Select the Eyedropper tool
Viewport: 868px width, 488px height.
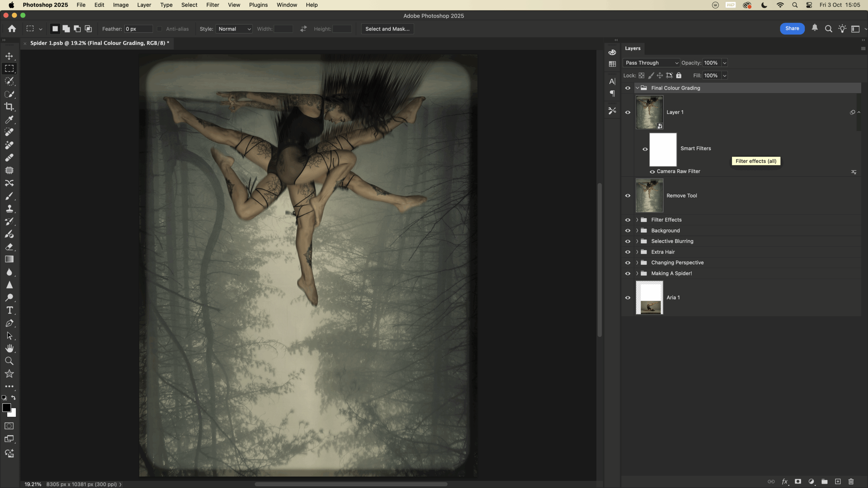pyautogui.click(x=9, y=120)
